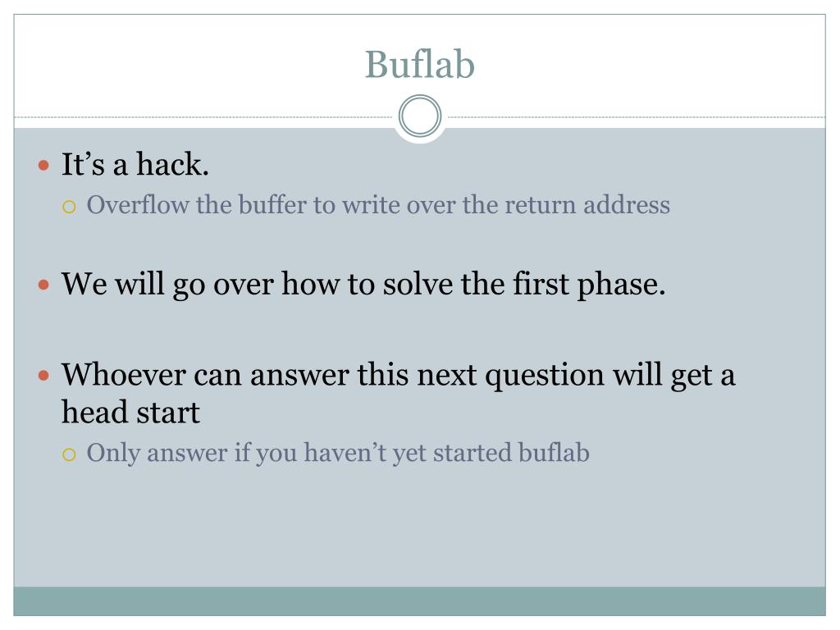Click the dotted divider line right of the circle
Viewport: 840px width, 630px height.
637,116
